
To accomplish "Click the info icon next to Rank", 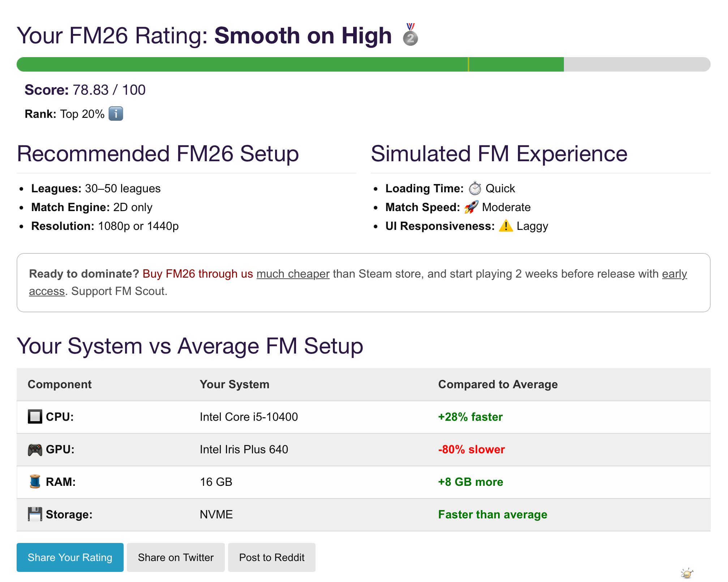I will 116,114.
